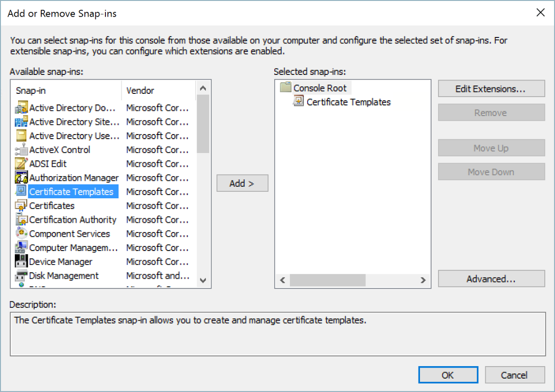Click the Description text box
Image resolution: width=555 pixels, height=392 pixels.
[277, 334]
